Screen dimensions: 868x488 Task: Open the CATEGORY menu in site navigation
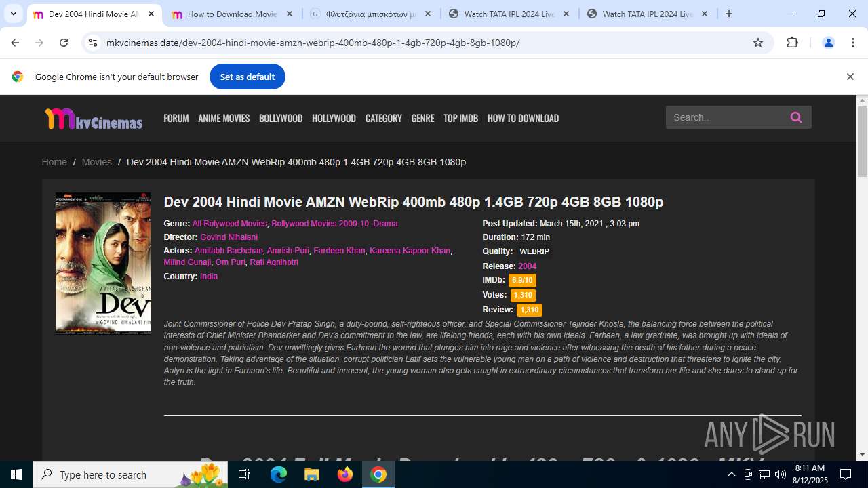[383, 118]
